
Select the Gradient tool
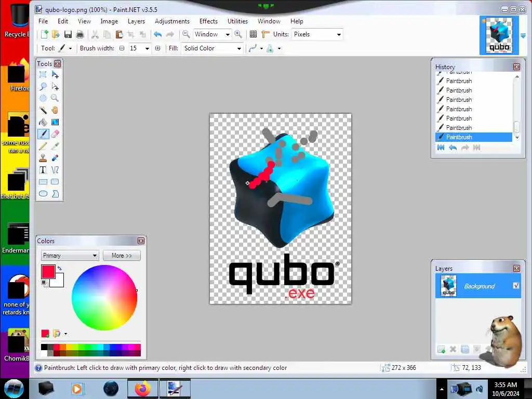[x=55, y=122]
